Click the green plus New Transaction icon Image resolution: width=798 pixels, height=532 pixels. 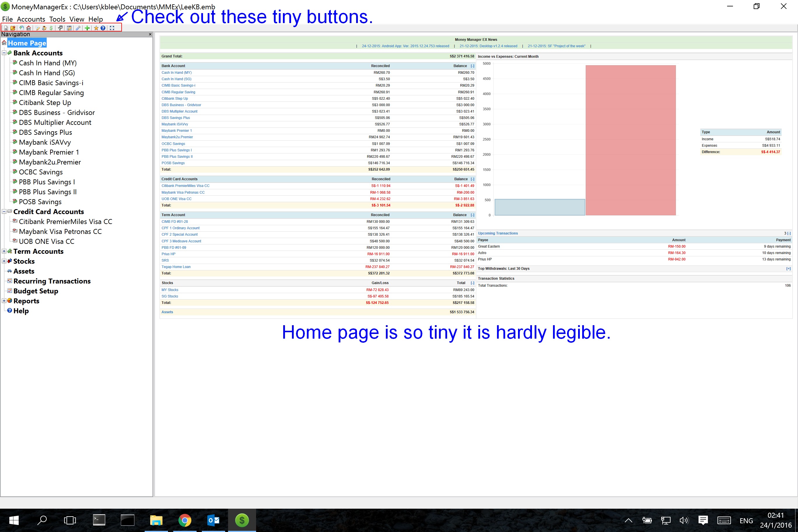87,28
